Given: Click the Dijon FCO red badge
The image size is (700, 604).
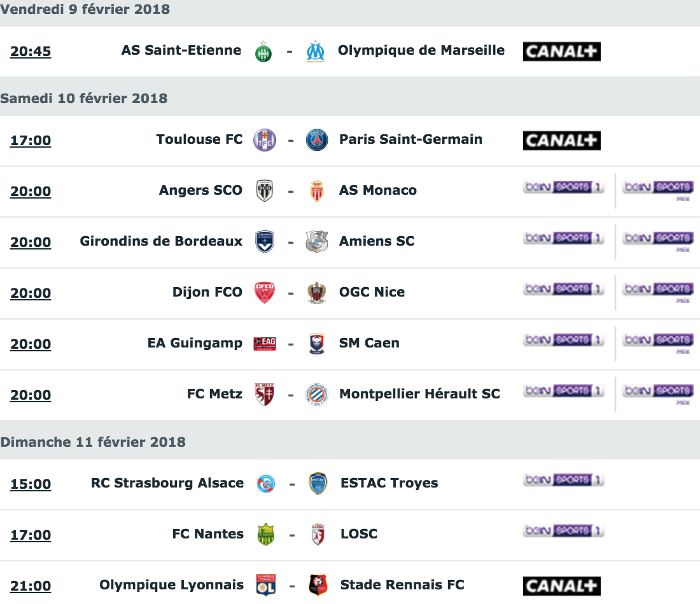Looking at the screenshot, I should click(265, 293).
